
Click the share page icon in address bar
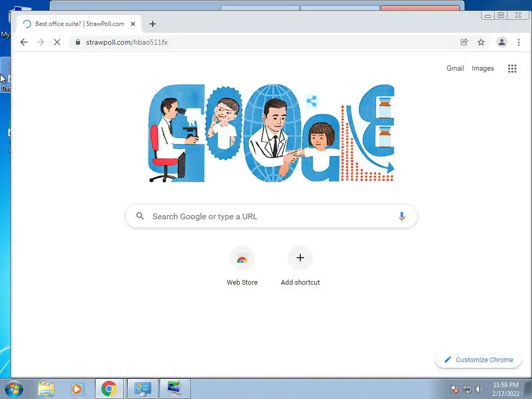pyautogui.click(x=464, y=42)
